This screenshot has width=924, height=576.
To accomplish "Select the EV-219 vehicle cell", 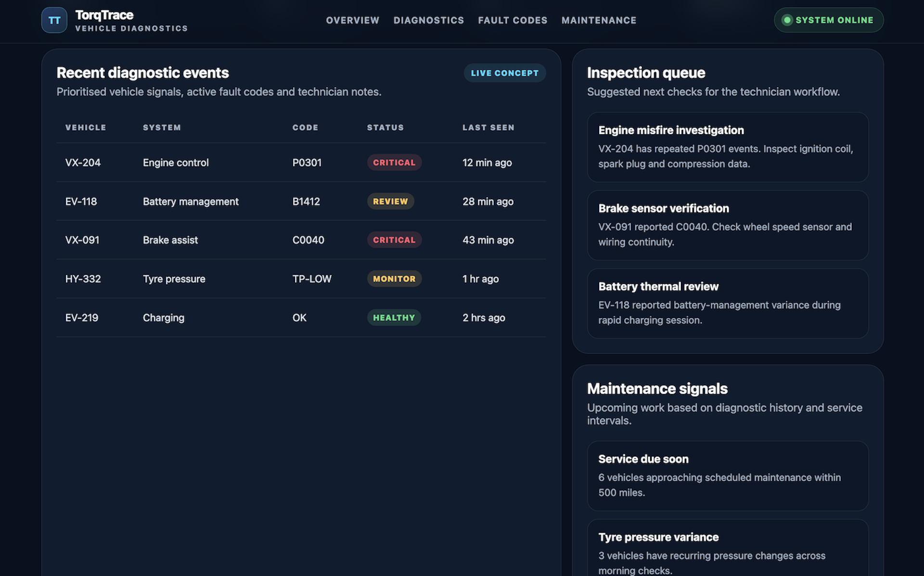I will pyautogui.click(x=81, y=318).
